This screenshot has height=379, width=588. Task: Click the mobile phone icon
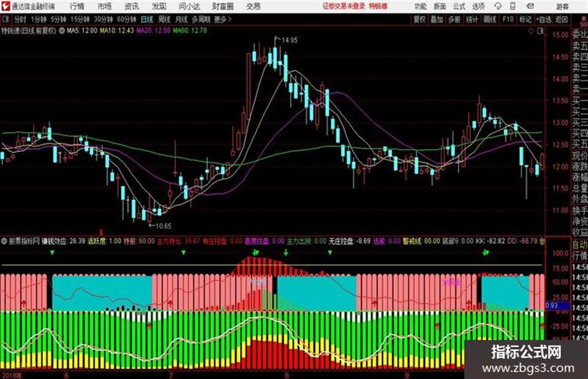513,6
